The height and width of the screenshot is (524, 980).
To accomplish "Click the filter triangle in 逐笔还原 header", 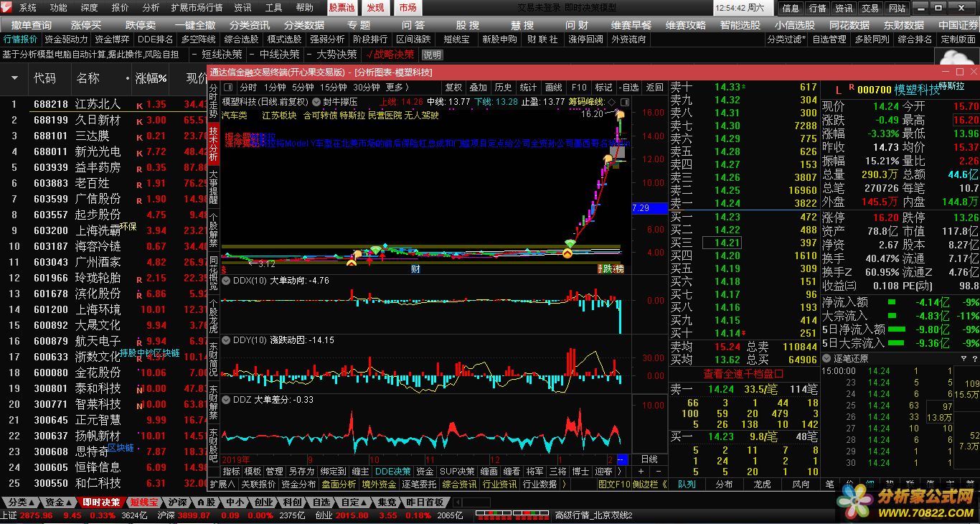I will 963,358.
